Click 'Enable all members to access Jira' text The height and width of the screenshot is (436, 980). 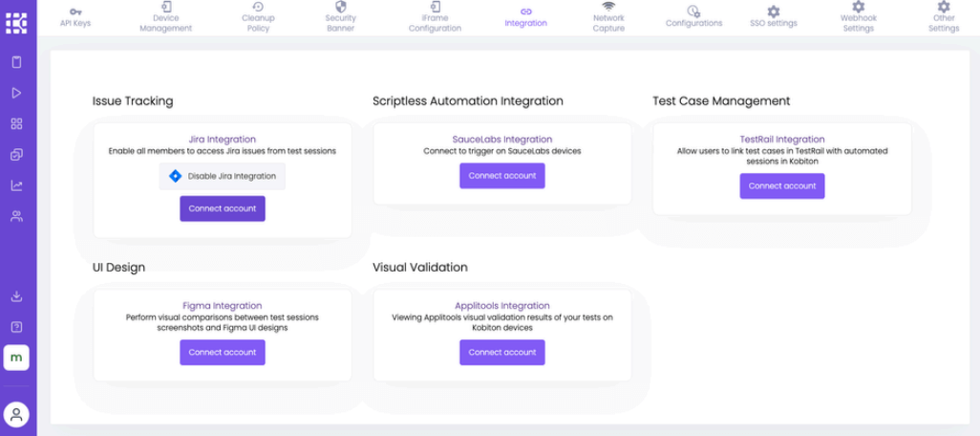(223, 151)
